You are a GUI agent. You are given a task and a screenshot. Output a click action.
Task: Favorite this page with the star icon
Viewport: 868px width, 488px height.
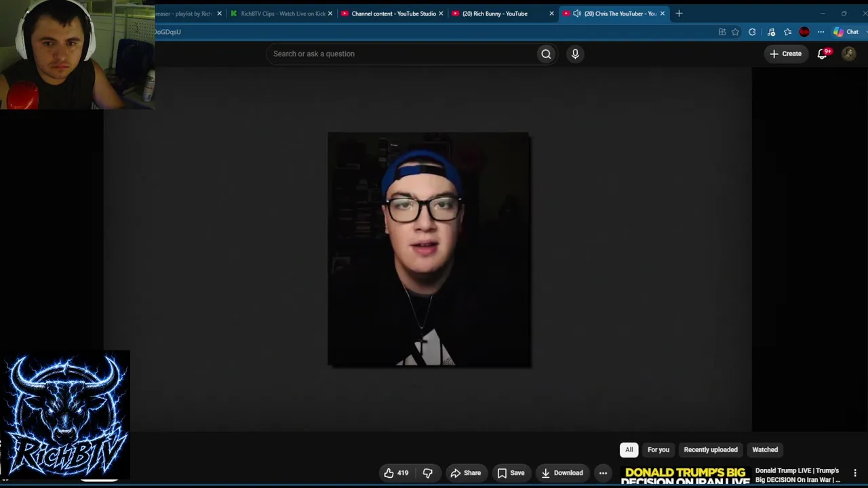[735, 32]
